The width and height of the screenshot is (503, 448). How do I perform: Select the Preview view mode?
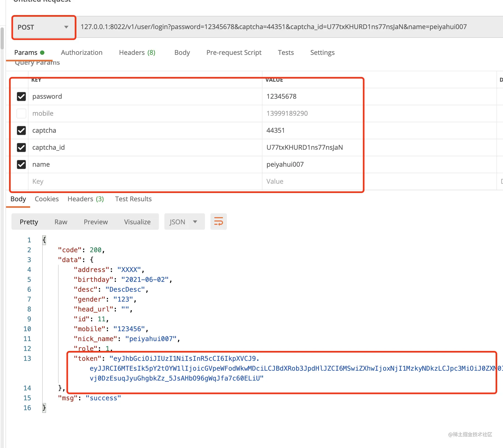pos(96,222)
